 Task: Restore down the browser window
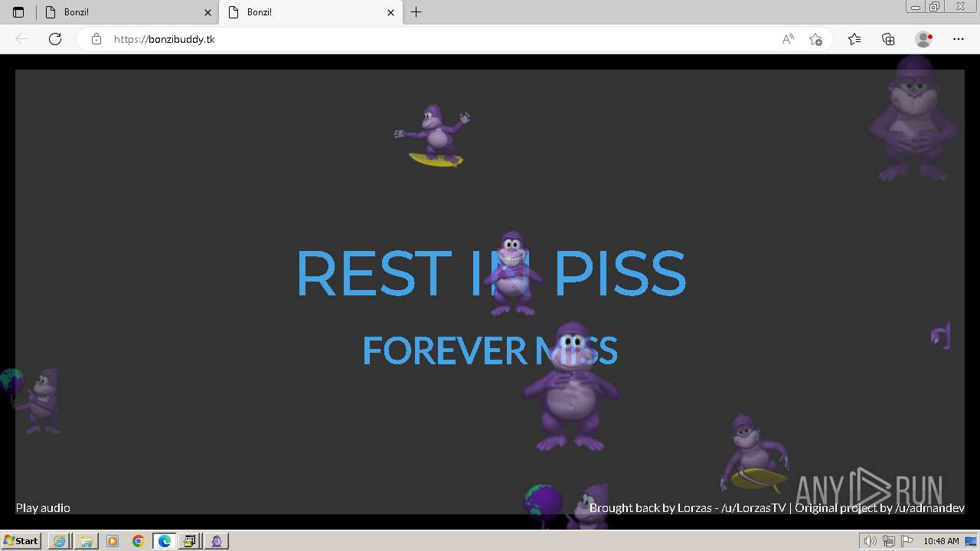point(935,7)
